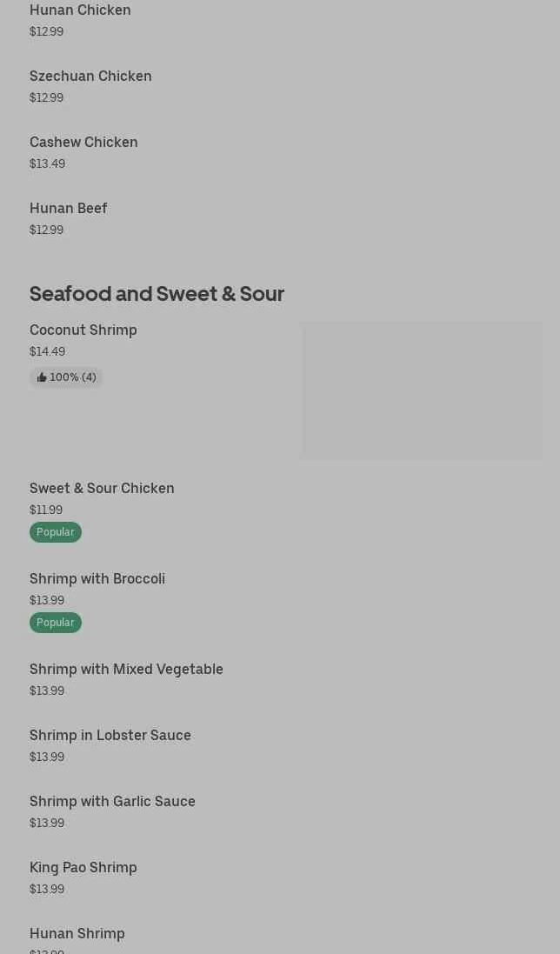Screen dimensions: 560x954
Task: Open the Coconut Shrimp photo thumbnail
Action: click(421, 390)
